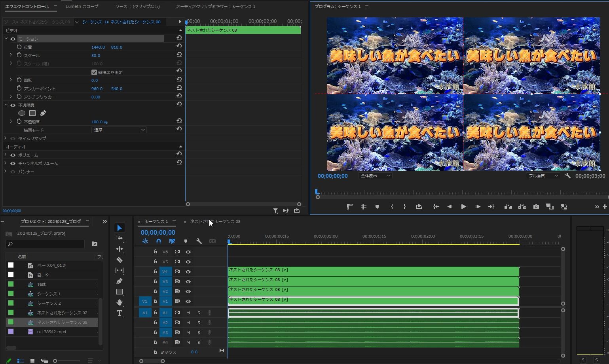
Task: Hide track V1 output eye
Action: pyautogui.click(x=188, y=301)
